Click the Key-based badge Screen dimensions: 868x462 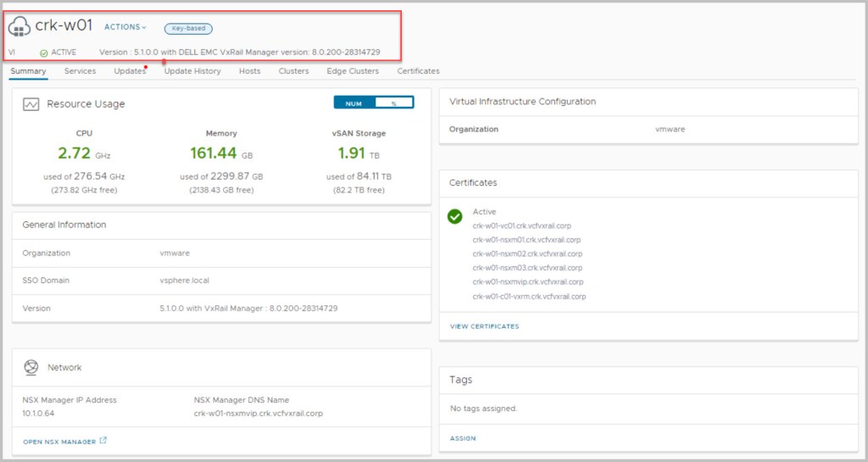188,28
